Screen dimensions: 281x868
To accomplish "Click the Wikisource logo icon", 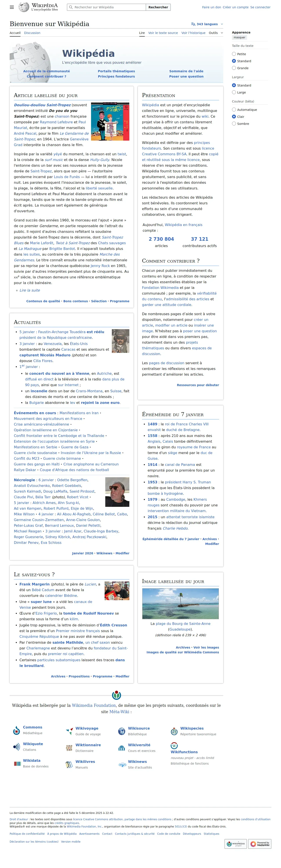I will pos(121,731).
